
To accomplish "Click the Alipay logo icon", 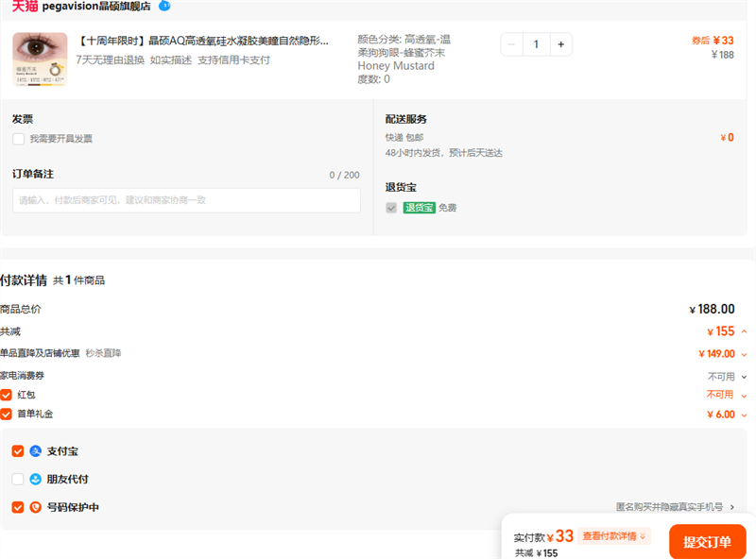I will click(x=35, y=451).
